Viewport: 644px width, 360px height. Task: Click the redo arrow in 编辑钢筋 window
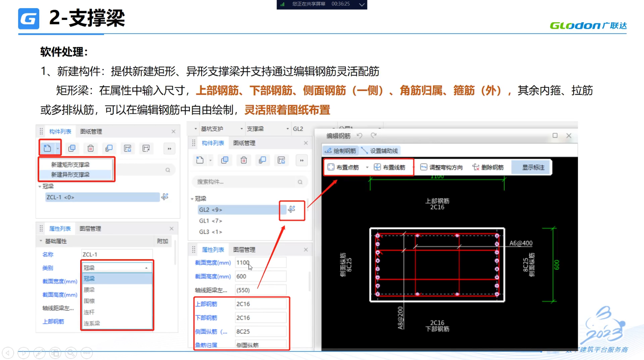[373, 136]
